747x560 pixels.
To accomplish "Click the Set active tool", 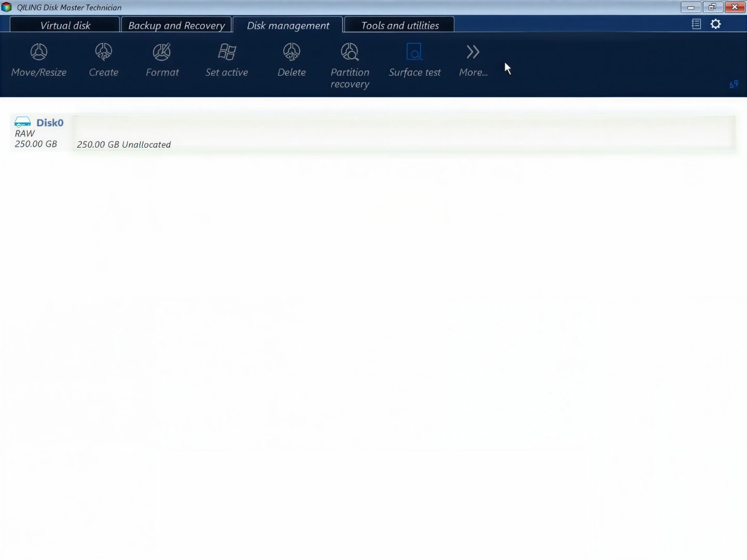I will (227, 61).
